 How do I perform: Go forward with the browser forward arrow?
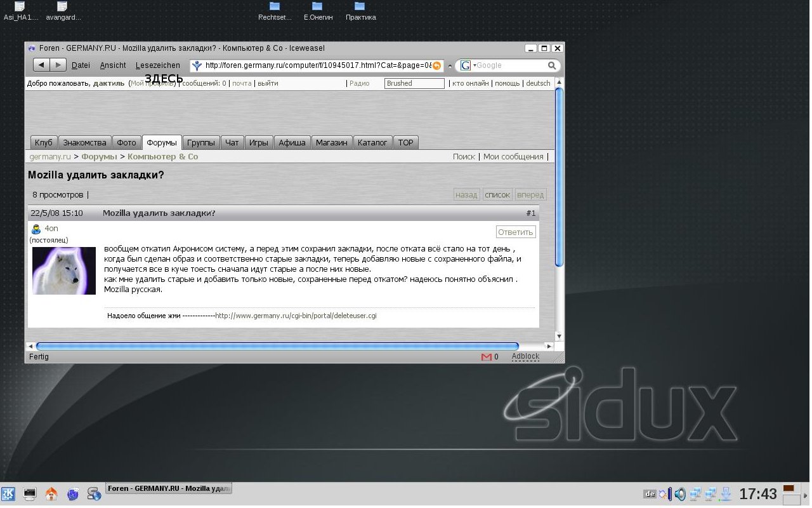coord(58,65)
